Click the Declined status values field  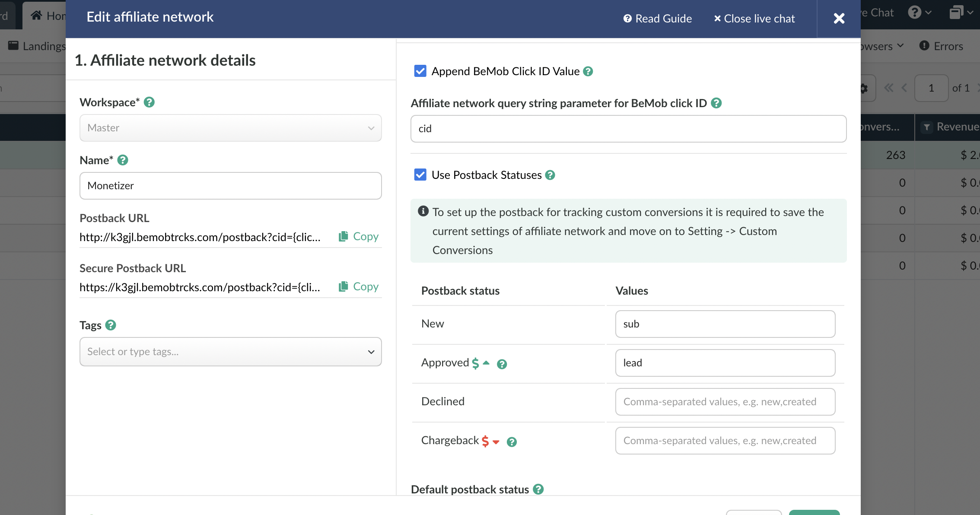click(725, 402)
